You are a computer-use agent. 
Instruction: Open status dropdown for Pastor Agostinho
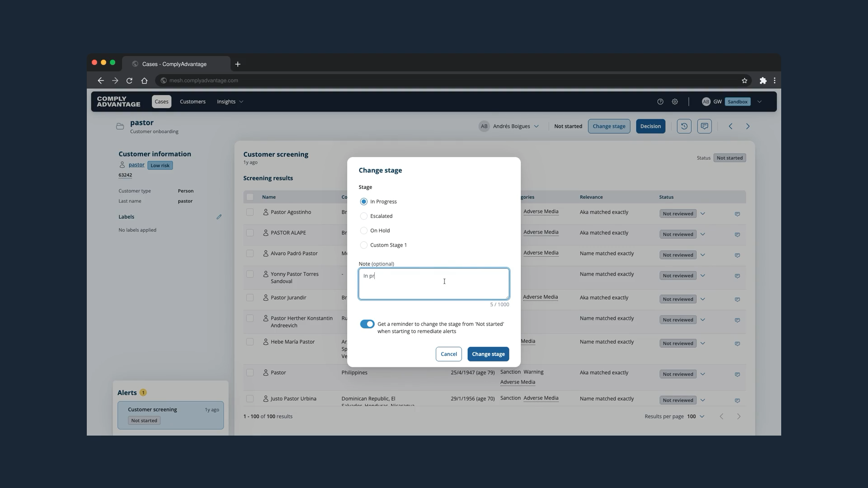click(703, 214)
